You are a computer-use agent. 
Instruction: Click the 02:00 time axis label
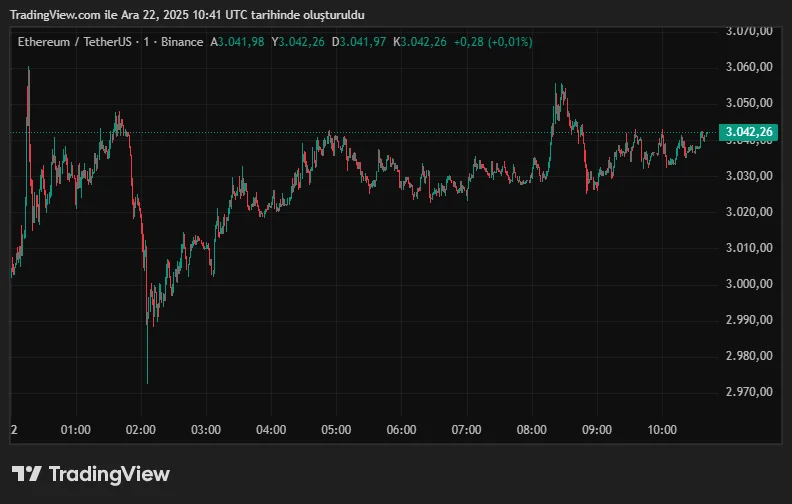(x=141, y=430)
